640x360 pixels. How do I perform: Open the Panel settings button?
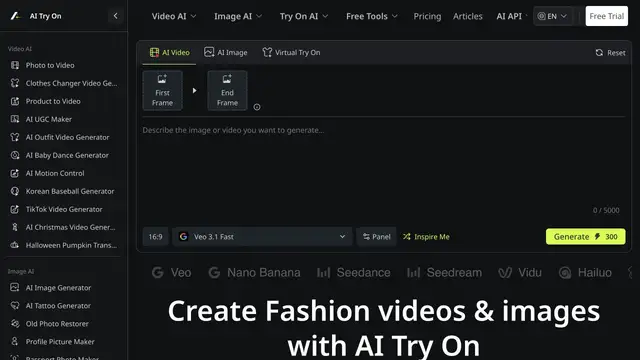pyautogui.click(x=376, y=237)
